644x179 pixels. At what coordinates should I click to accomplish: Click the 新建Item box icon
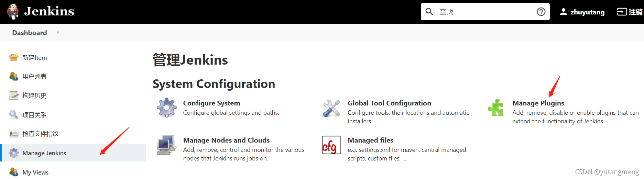pyautogui.click(x=13, y=57)
